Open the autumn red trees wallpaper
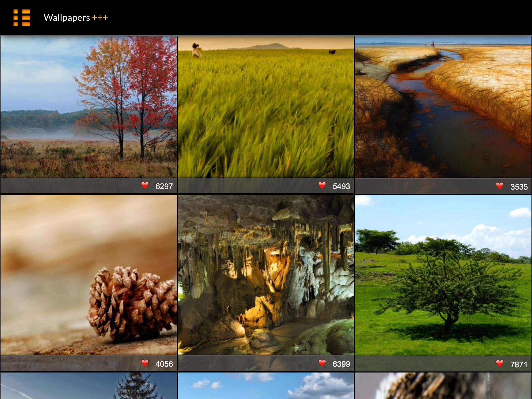This screenshot has height=399, width=532. (x=88, y=107)
